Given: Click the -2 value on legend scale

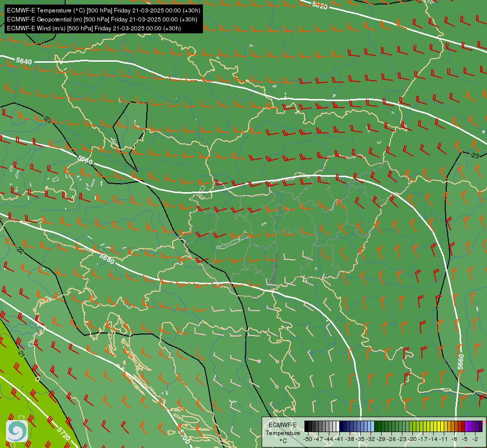Looking at the screenshot, I should pyautogui.click(x=475, y=439).
